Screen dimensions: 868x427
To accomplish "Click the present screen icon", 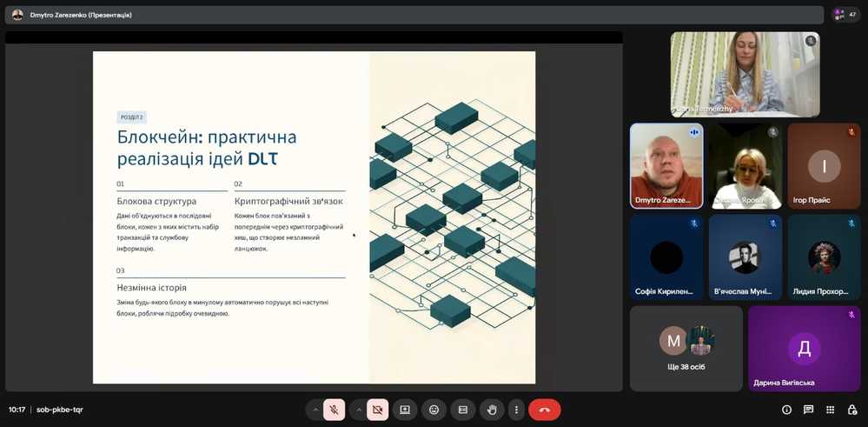I will [x=404, y=410].
